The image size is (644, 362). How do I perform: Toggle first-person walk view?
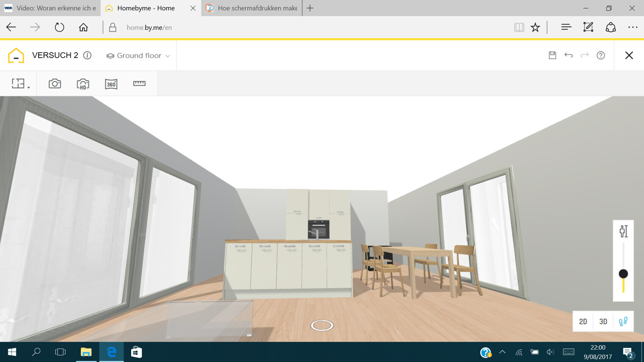coord(623,321)
